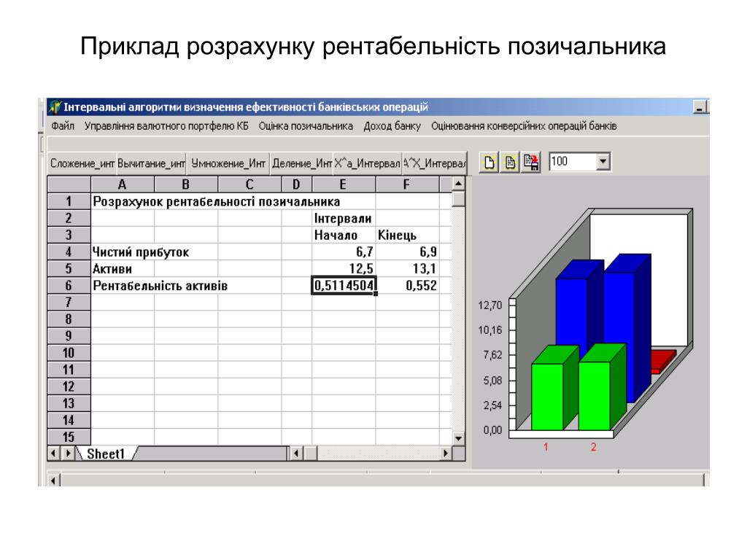The height and width of the screenshot is (560, 747).
Task: Click the A^X_Интервал button
Action: (x=434, y=163)
